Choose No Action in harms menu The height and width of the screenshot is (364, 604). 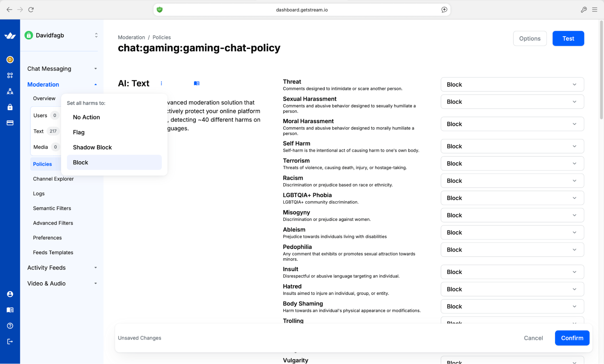(86, 117)
